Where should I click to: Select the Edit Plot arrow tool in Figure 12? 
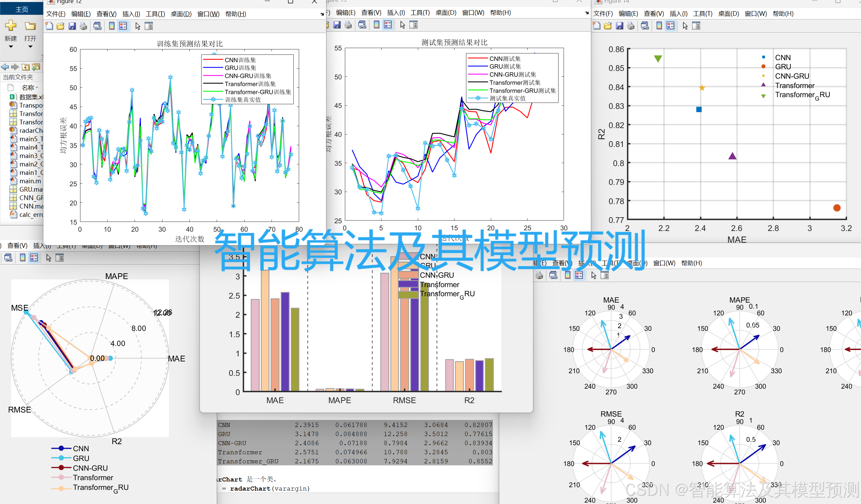click(x=138, y=26)
